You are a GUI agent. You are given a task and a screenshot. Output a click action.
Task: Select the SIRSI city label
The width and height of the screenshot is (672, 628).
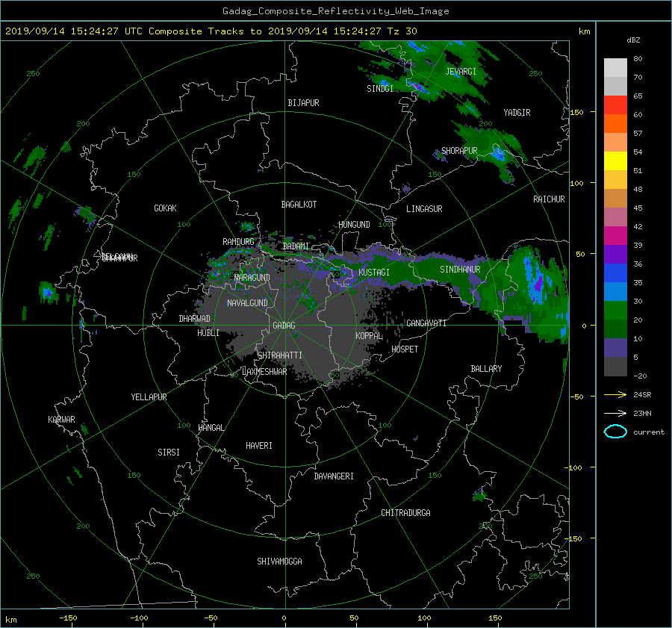[x=169, y=453]
